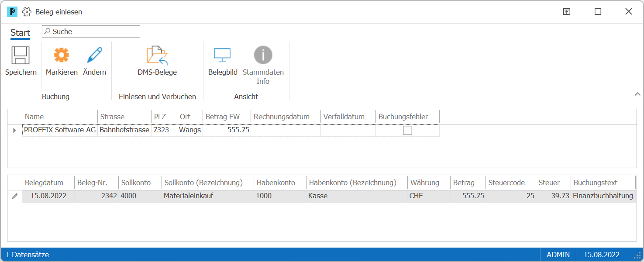Click the Habenkonto column header

[x=280, y=183]
